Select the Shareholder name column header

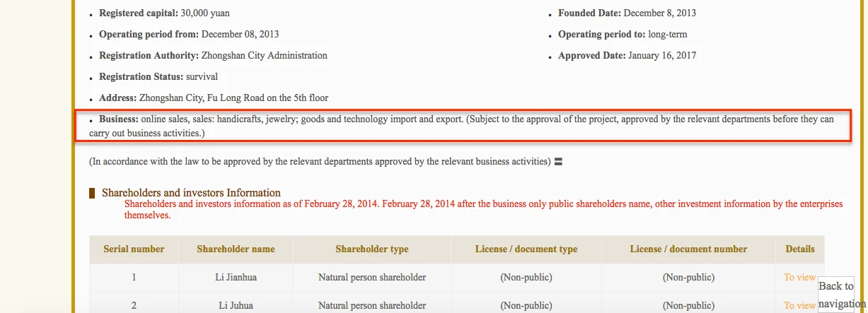click(x=236, y=249)
